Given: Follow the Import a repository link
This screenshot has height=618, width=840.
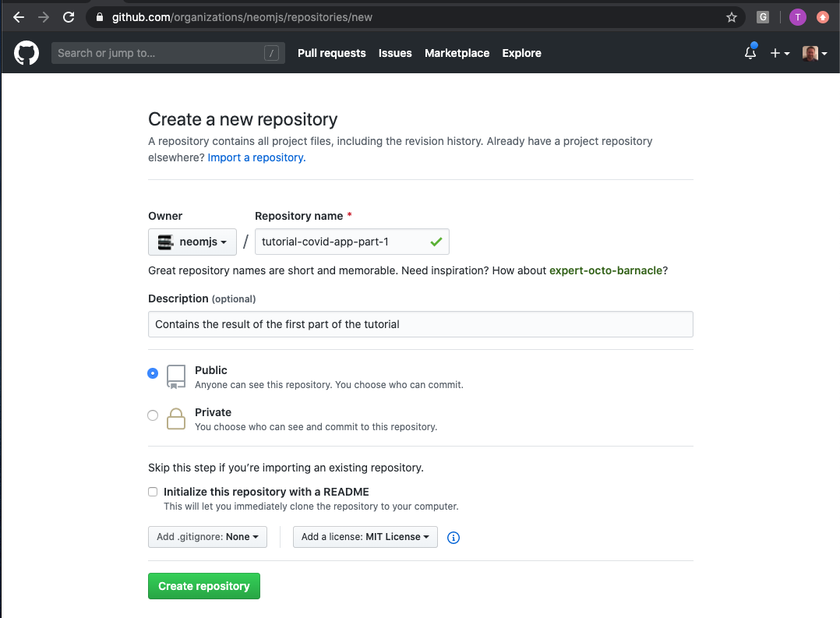Looking at the screenshot, I should (x=255, y=157).
